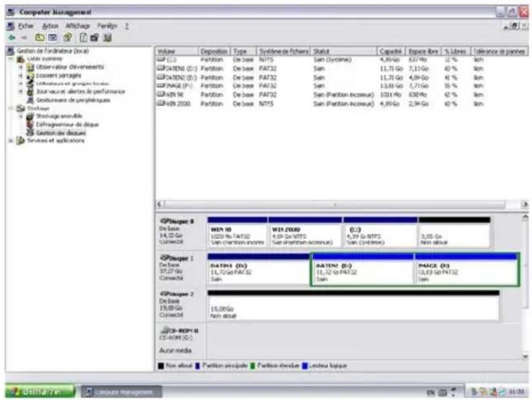Viewport: 532px width, 400px height.
Task: Click the Système de fichiers column header
Action: [x=284, y=51]
